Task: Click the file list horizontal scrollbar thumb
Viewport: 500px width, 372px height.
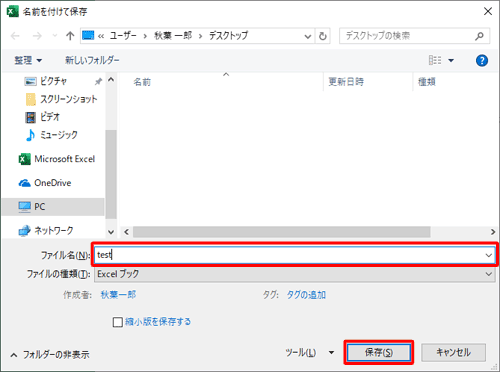Action: [x=282, y=232]
